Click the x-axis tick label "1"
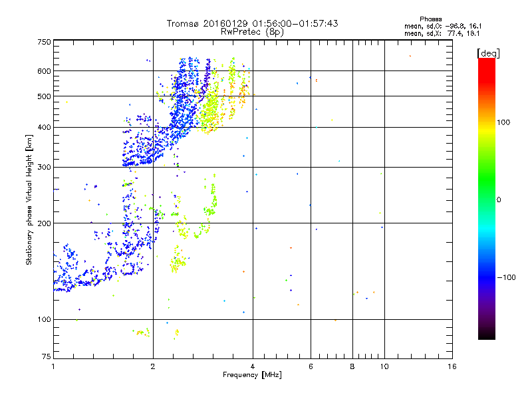 click(53, 366)
